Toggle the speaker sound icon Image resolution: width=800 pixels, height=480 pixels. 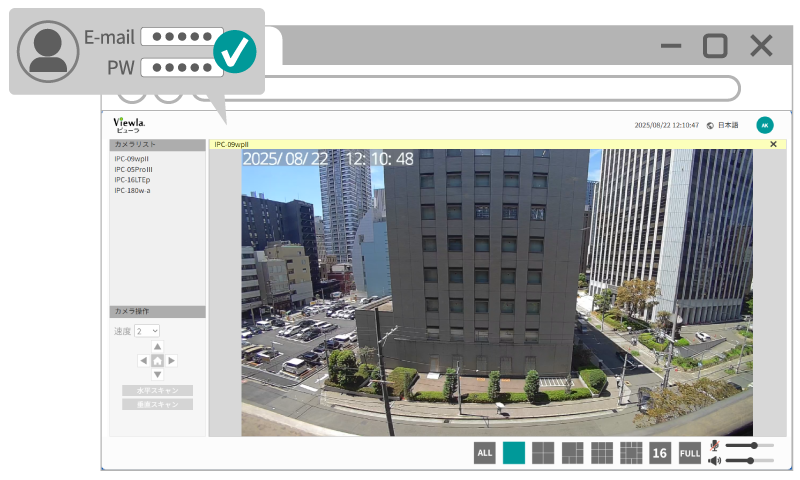(x=714, y=460)
